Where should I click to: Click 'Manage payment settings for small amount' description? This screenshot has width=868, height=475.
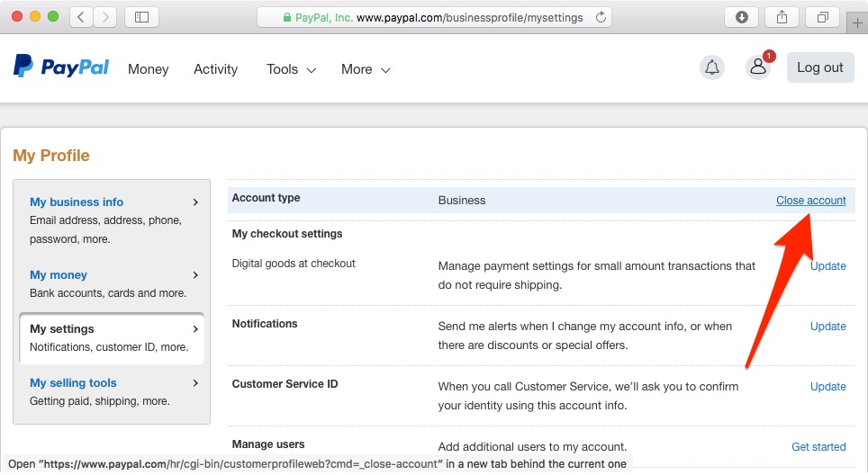(x=597, y=275)
